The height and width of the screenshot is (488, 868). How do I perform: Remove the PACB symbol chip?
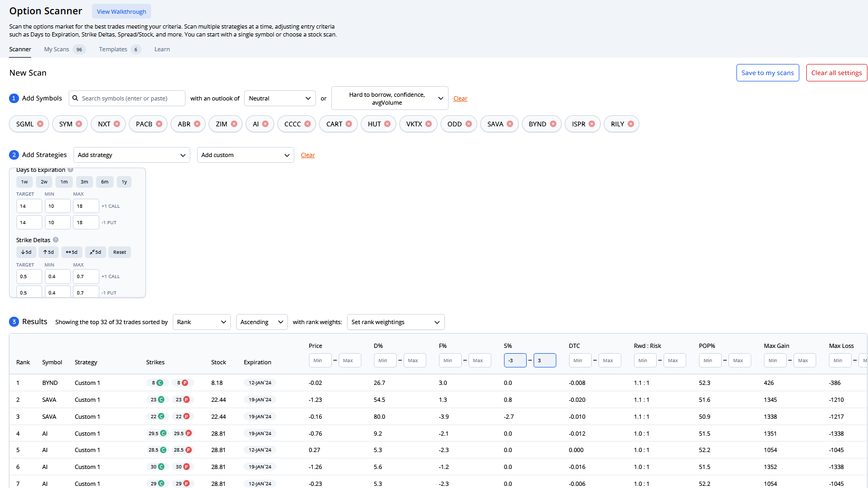click(159, 124)
